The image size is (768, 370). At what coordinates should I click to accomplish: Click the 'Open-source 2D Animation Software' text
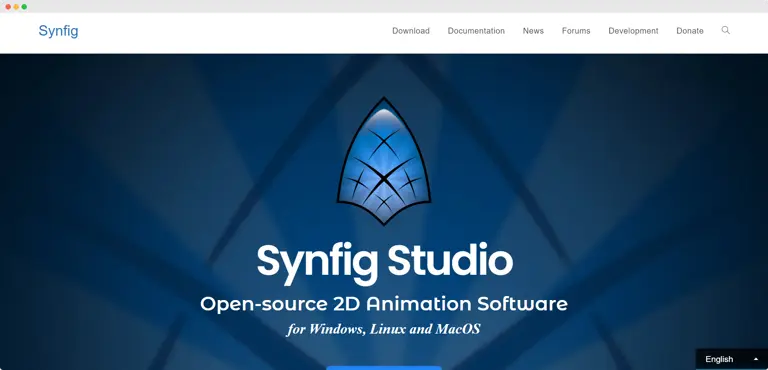coord(384,304)
